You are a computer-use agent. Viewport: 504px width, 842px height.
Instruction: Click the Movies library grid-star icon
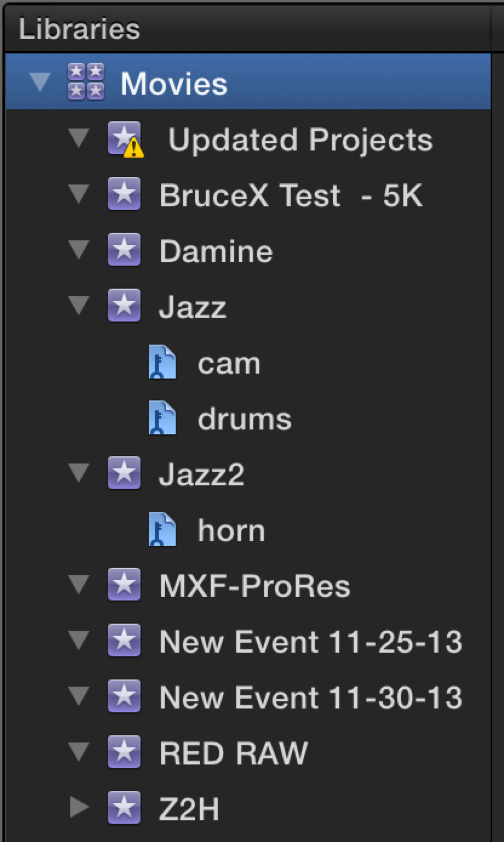tap(86, 82)
